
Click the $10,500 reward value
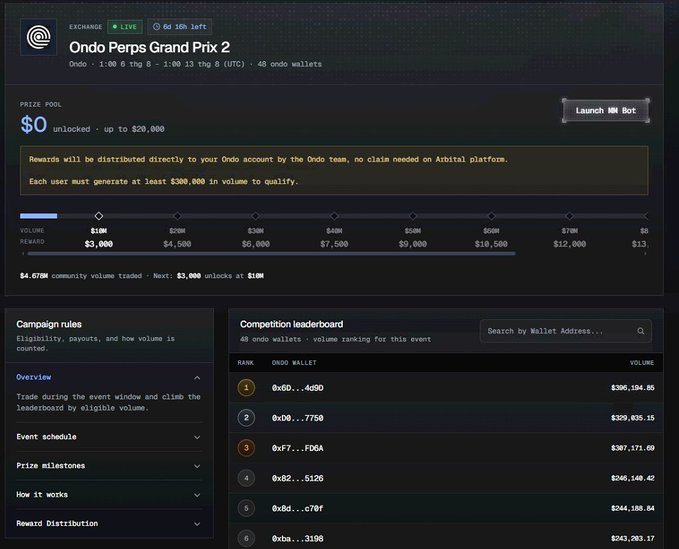point(491,244)
